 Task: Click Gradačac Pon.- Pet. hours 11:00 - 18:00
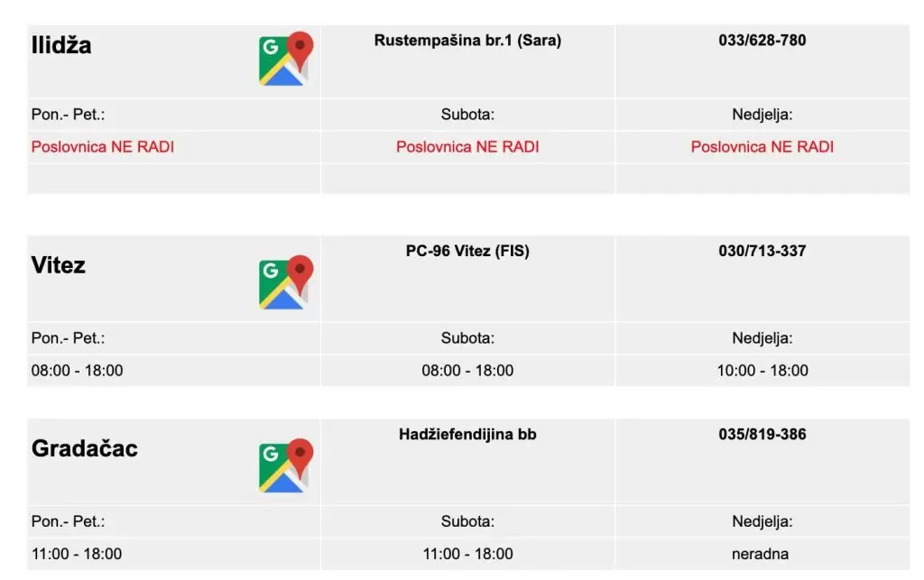pyautogui.click(x=77, y=554)
